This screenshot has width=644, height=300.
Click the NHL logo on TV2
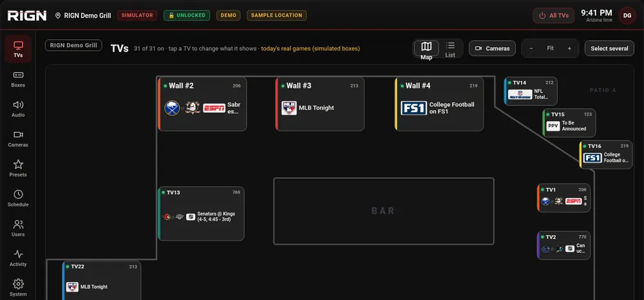(570, 248)
